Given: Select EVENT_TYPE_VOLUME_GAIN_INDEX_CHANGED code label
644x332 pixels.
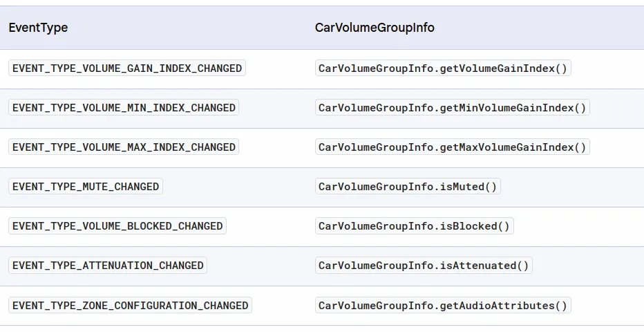Looking at the screenshot, I should [127, 68].
